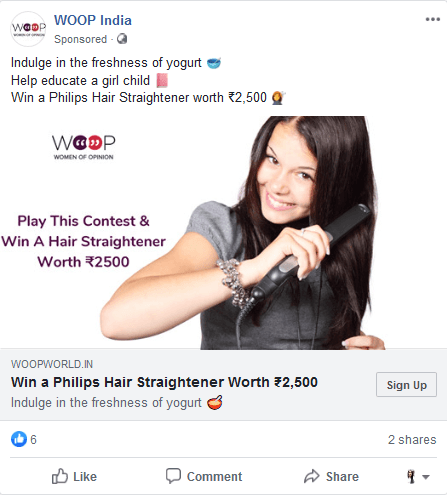Share this WOOP India post
This screenshot has width=447, height=495.
click(x=331, y=476)
